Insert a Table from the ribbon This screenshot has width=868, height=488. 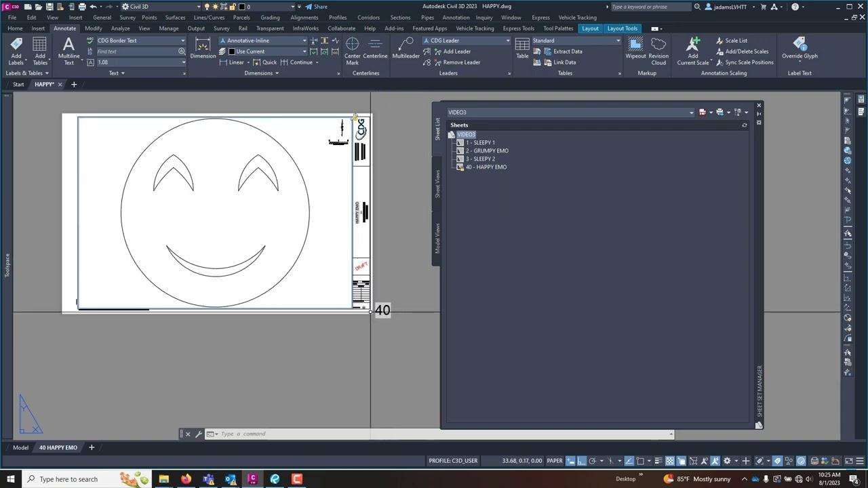tap(522, 48)
